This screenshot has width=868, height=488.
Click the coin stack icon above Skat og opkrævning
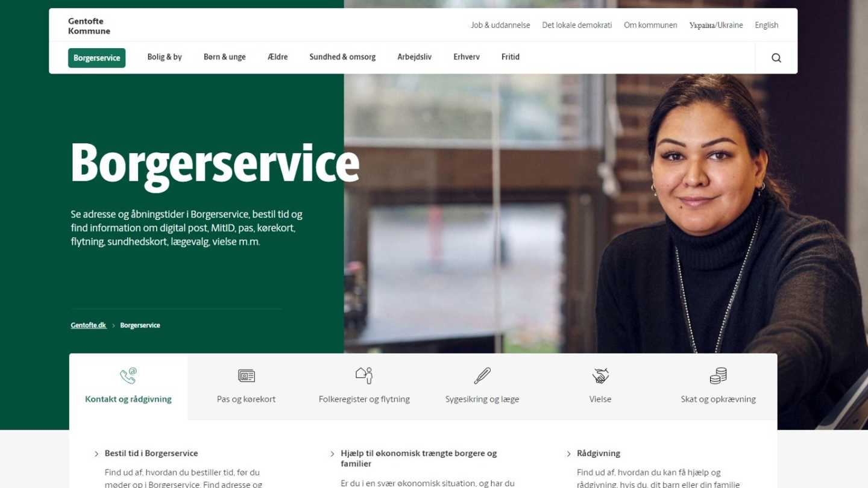[x=718, y=376]
